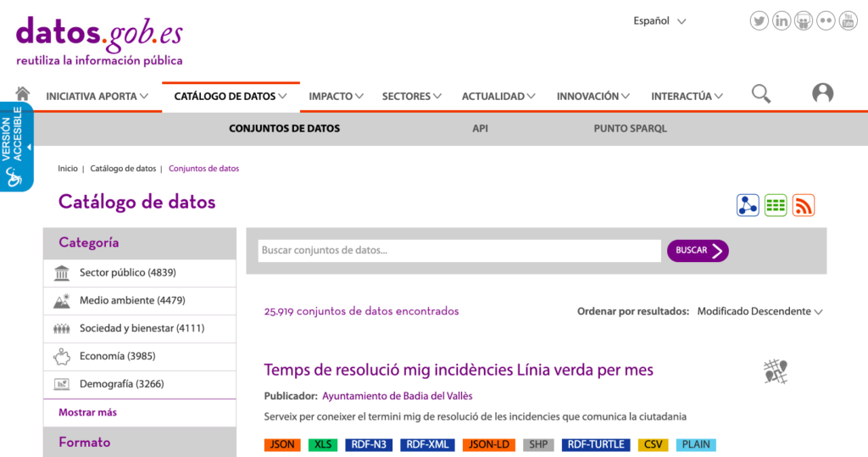Open the accessible version tab
The height and width of the screenshot is (457, 868).
pyautogui.click(x=16, y=147)
